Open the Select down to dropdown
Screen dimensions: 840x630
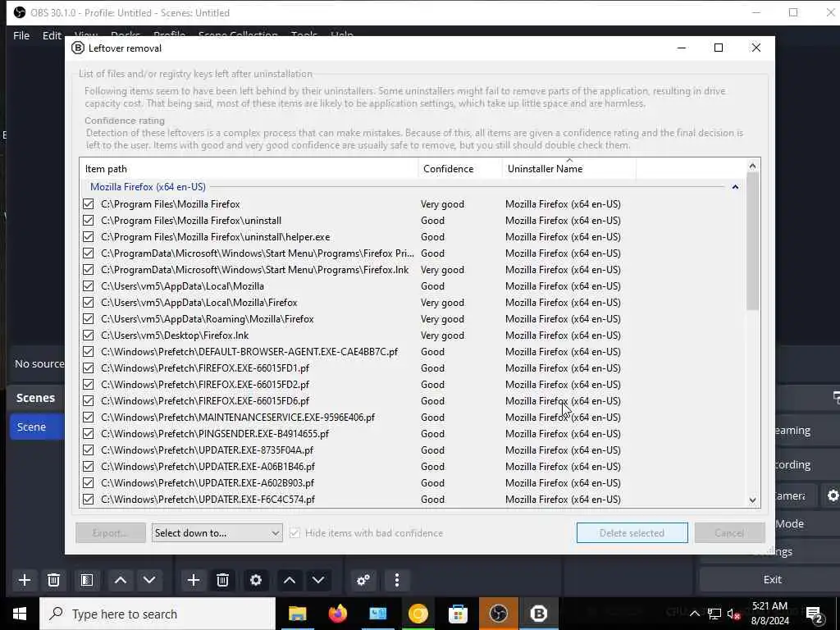tap(217, 533)
